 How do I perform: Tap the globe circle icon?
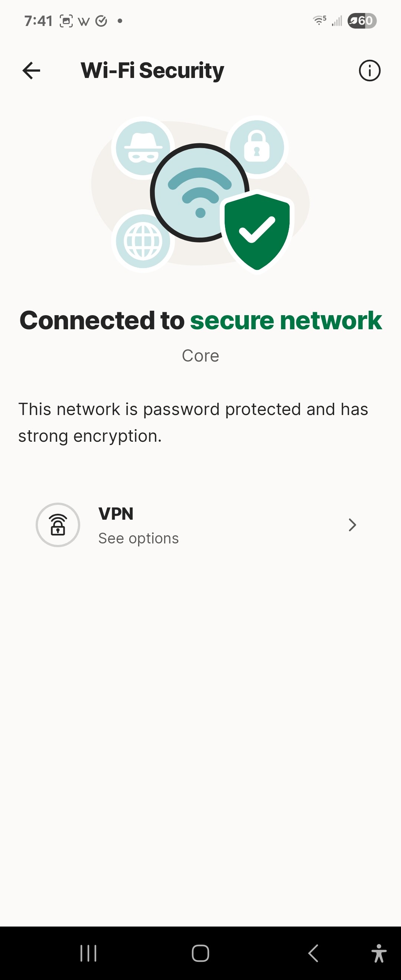click(x=143, y=241)
